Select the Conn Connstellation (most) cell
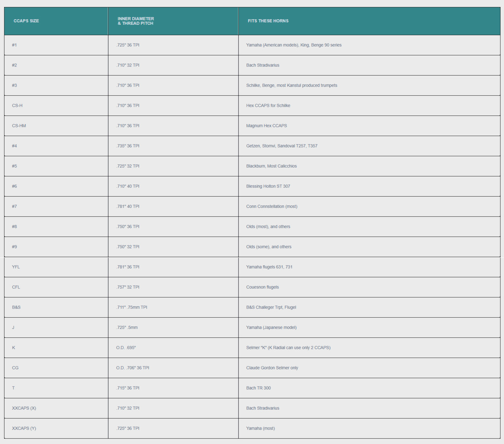This screenshot has height=444, width=504. (369, 207)
